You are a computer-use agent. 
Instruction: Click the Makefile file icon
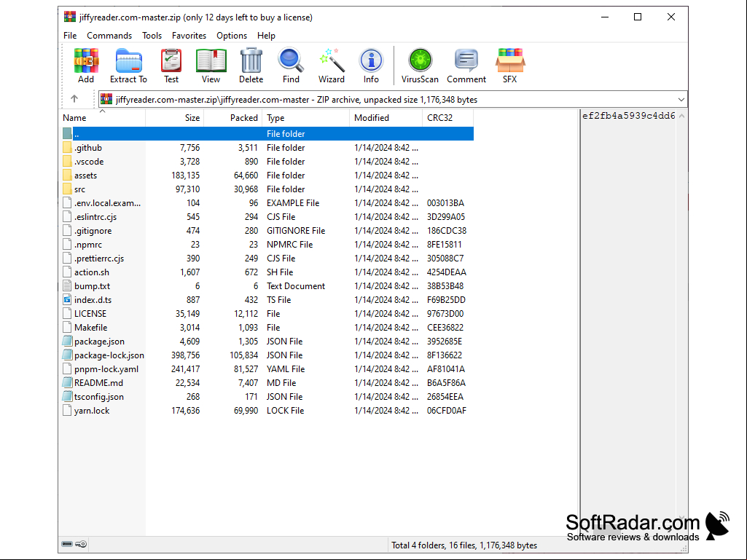(x=67, y=327)
